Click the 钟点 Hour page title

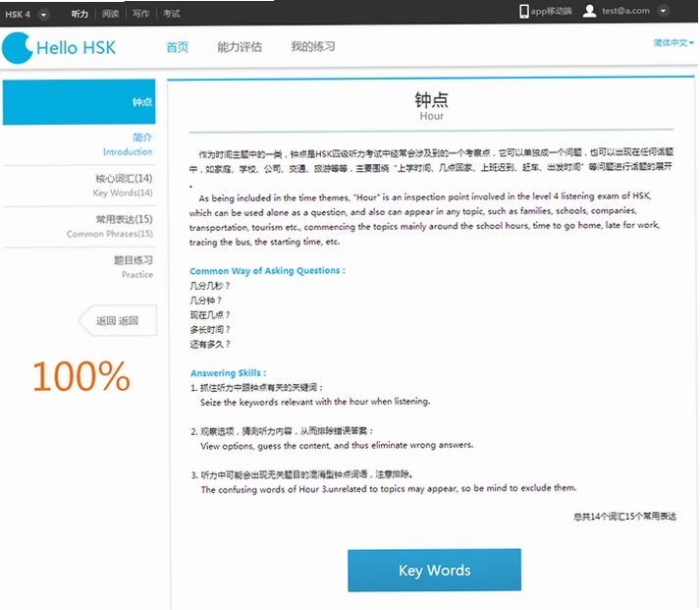point(431,106)
